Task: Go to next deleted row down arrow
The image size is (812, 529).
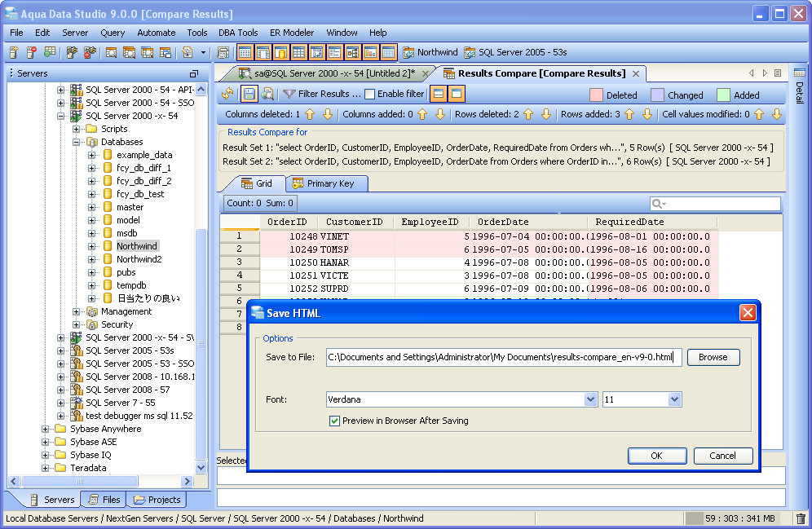Action: tap(546, 114)
